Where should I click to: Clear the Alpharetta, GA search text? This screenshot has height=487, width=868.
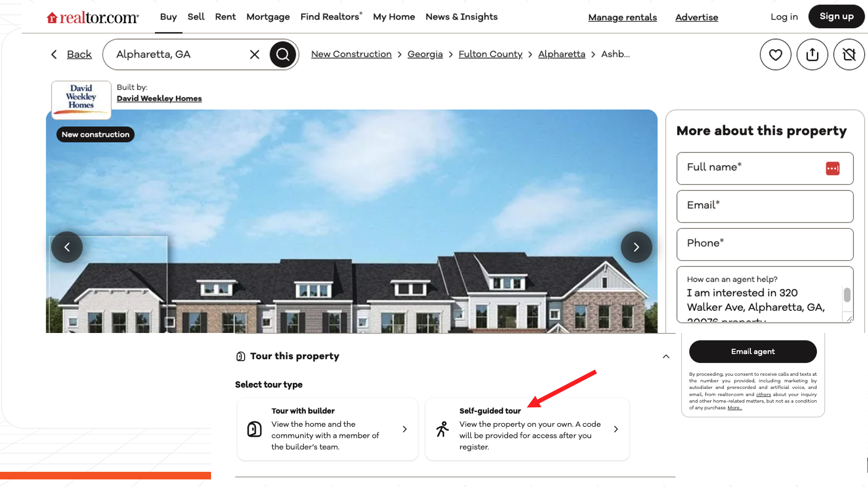[x=254, y=54]
